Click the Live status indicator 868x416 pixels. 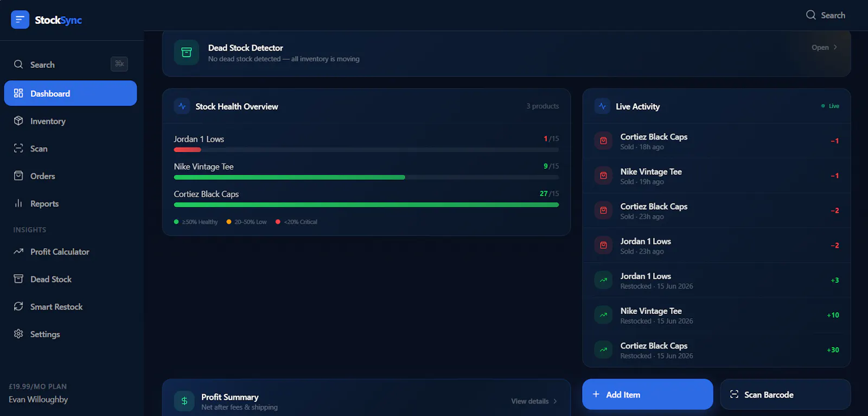coord(830,106)
